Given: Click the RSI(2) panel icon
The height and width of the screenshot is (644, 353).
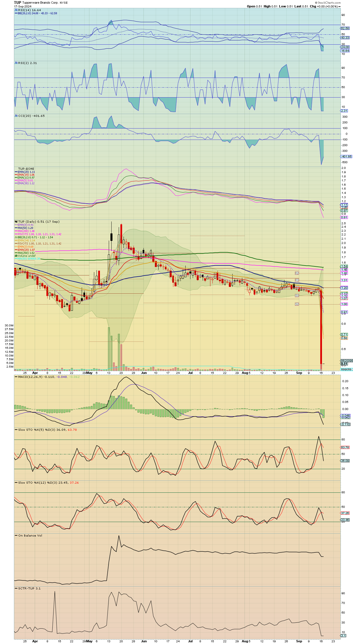Looking at the screenshot, I should click(x=16, y=63).
